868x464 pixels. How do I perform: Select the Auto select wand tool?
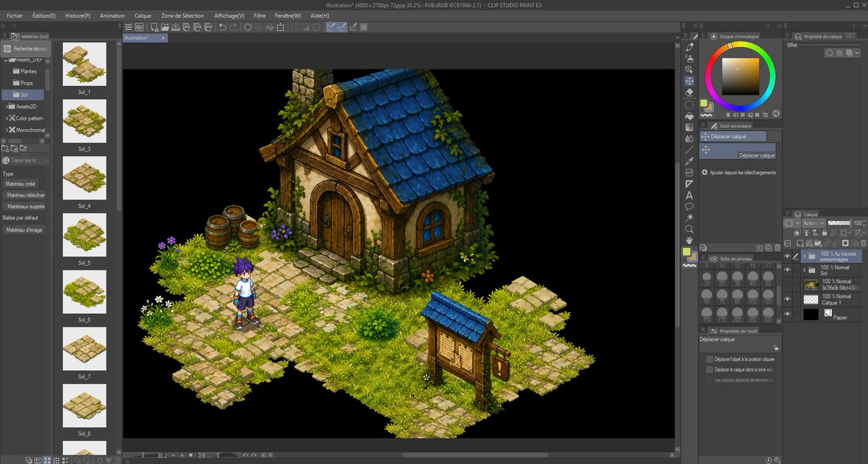[x=689, y=217]
